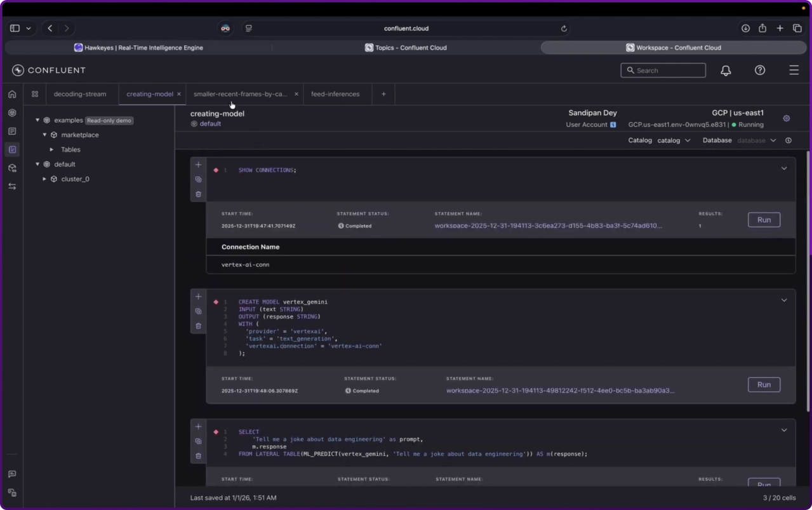Expand the Tables tree node
The width and height of the screenshot is (812, 510).
pos(52,150)
